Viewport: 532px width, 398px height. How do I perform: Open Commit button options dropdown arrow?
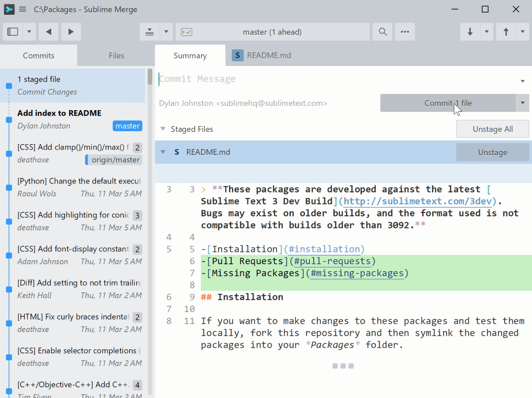[x=522, y=103]
